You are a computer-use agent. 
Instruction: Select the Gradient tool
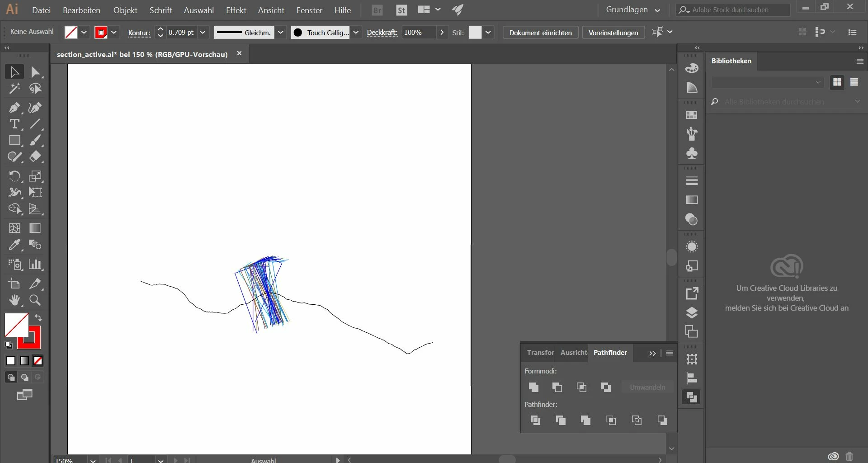[35, 228]
